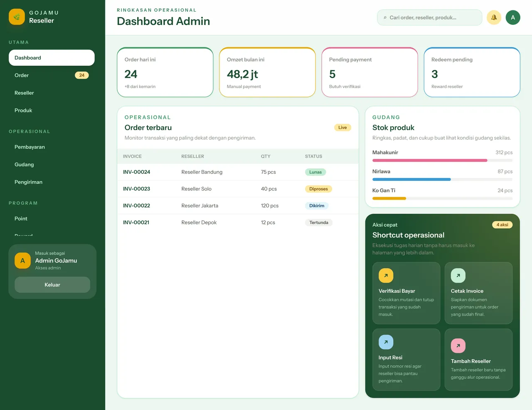This screenshot has width=532, height=410.
Task: Open invoice INV-00024 row
Action: [238, 172]
